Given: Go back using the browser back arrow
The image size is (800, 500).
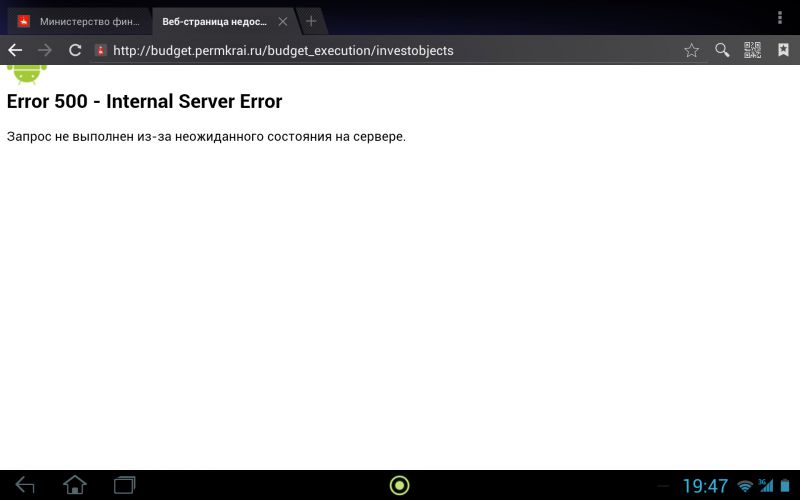Looking at the screenshot, I should point(15,50).
